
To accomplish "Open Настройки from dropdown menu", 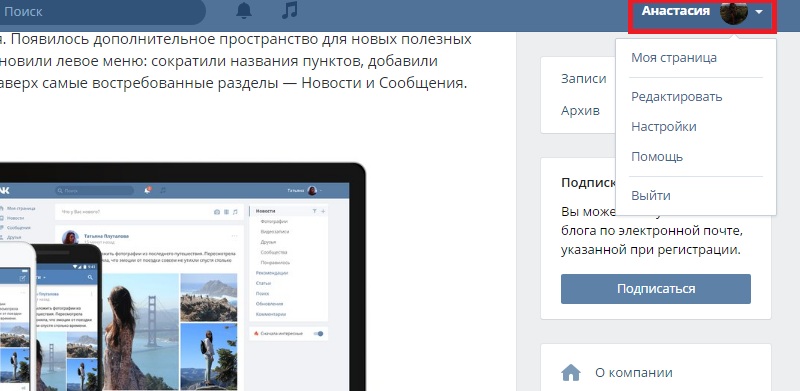I will (663, 126).
